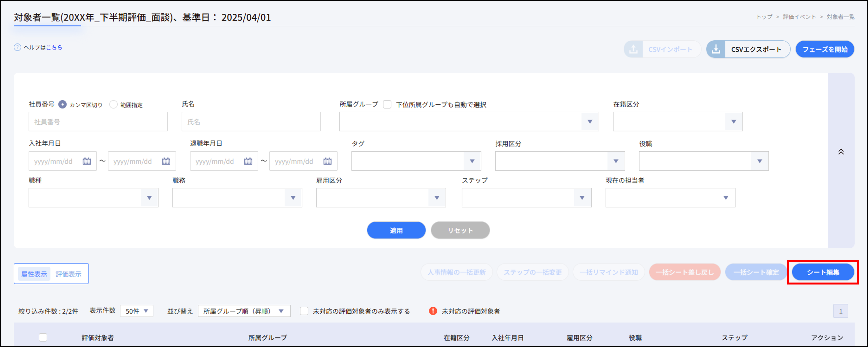The height and width of the screenshot is (347, 868).
Task: Open the calendar for 入社年月日 start date
Action: [x=87, y=161]
